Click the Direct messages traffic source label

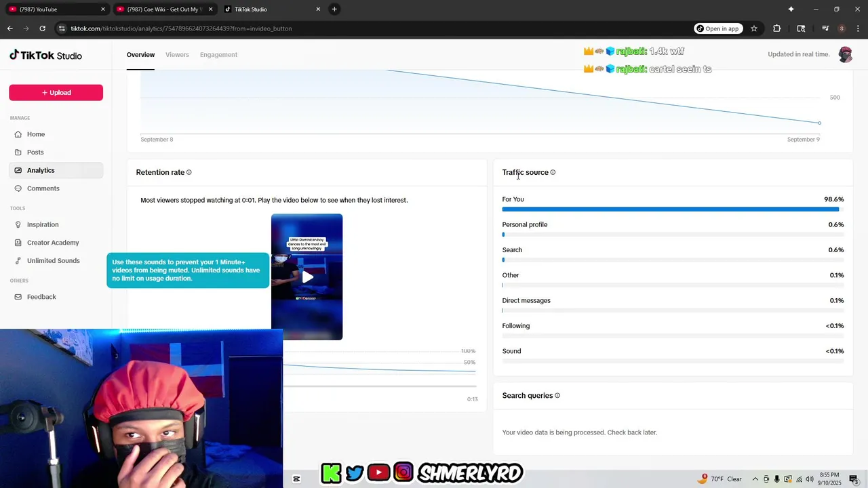pos(526,301)
